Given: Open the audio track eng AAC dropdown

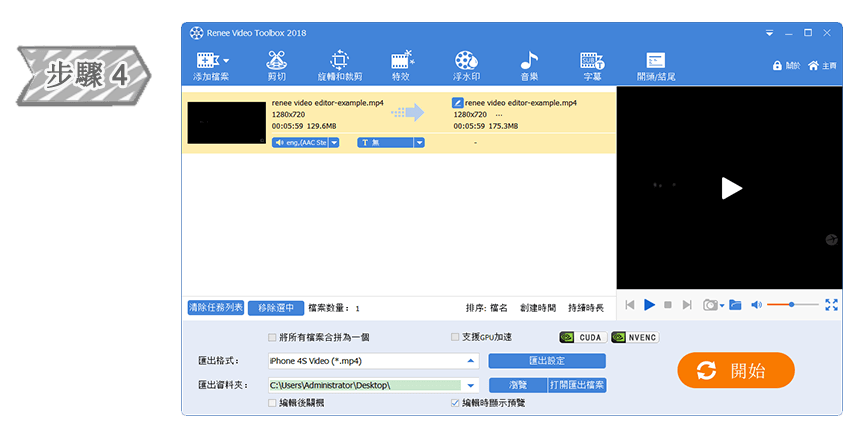Looking at the screenshot, I should coord(334,143).
